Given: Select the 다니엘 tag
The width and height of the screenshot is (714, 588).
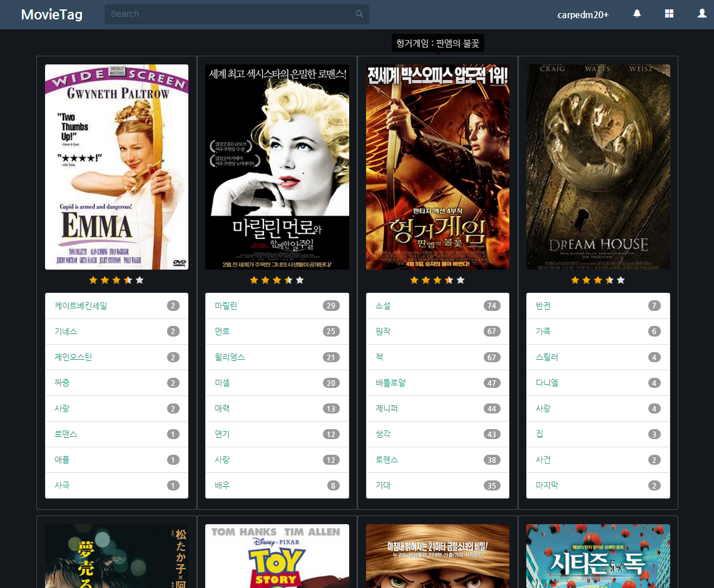Looking at the screenshot, I should tap(598, 383).
